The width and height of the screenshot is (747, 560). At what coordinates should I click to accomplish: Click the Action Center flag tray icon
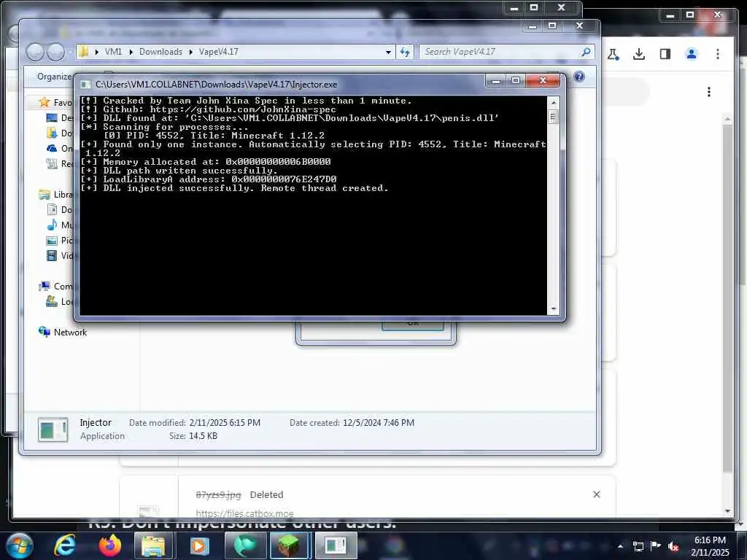pos(656,546)
